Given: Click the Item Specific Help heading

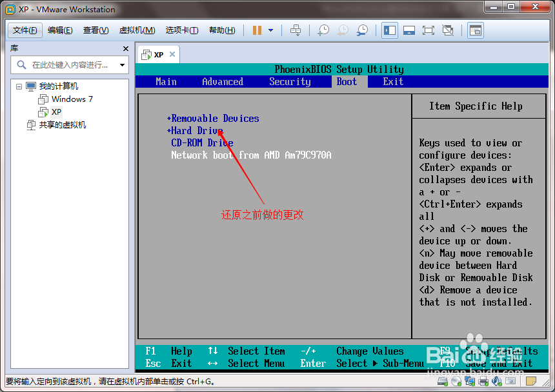Looking at the screenshot, I should (x=476, y=106).
